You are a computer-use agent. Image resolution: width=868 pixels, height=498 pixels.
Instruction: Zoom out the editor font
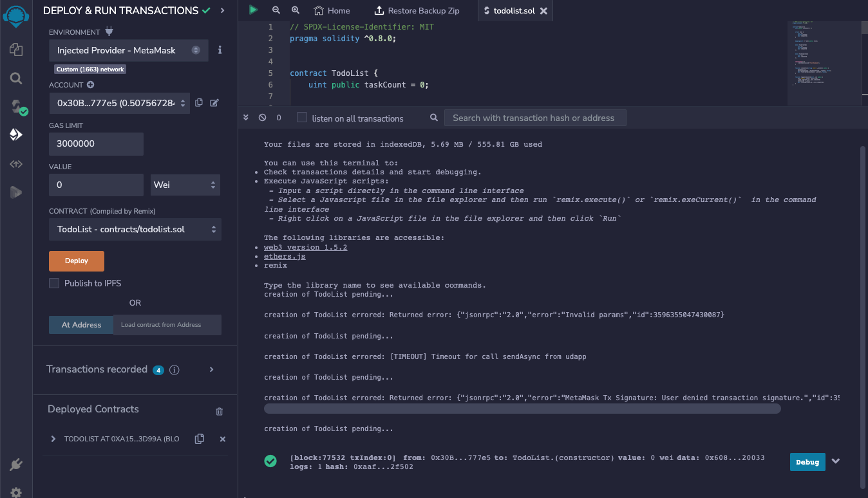click(x=276, y=10)
